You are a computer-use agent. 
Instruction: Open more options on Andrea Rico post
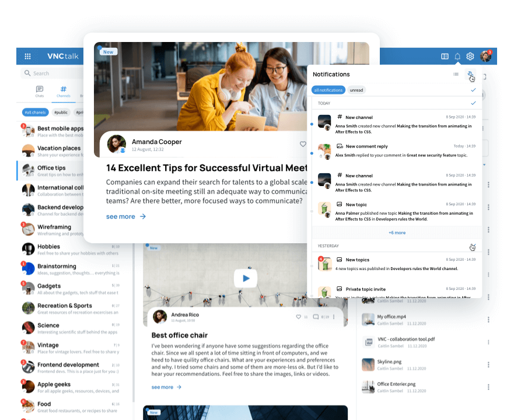pyautogui.click(x=334, y=317)
